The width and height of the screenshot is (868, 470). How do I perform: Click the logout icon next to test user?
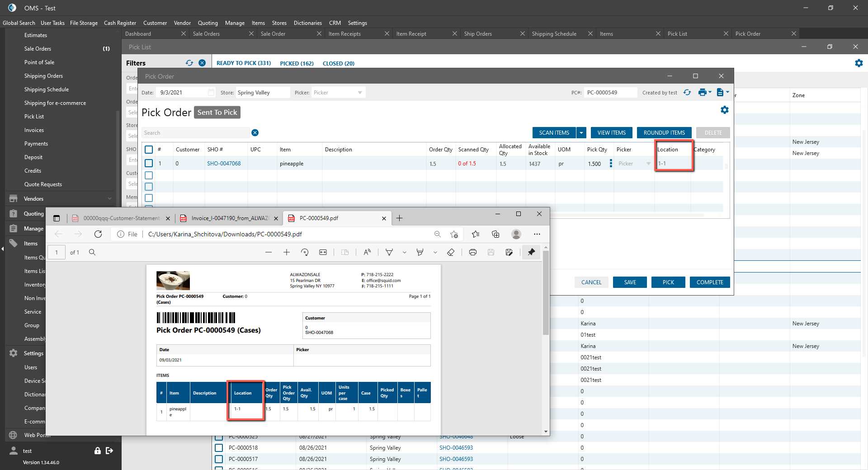point(109,451)
